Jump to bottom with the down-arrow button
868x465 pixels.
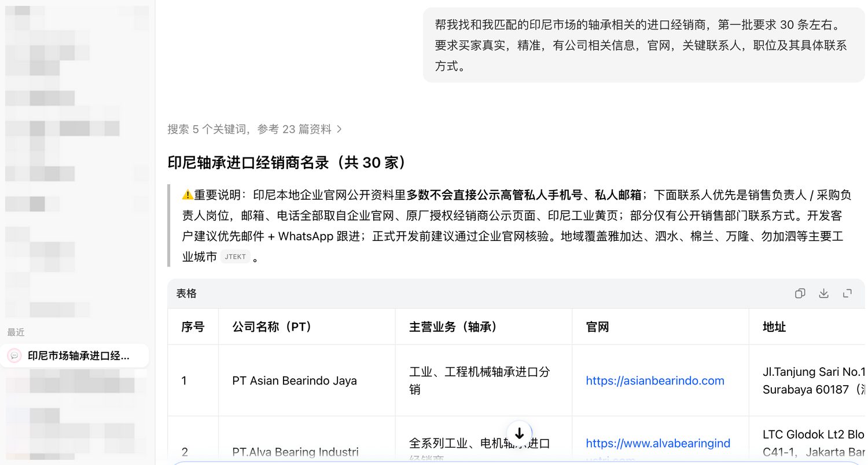[519, 433]
